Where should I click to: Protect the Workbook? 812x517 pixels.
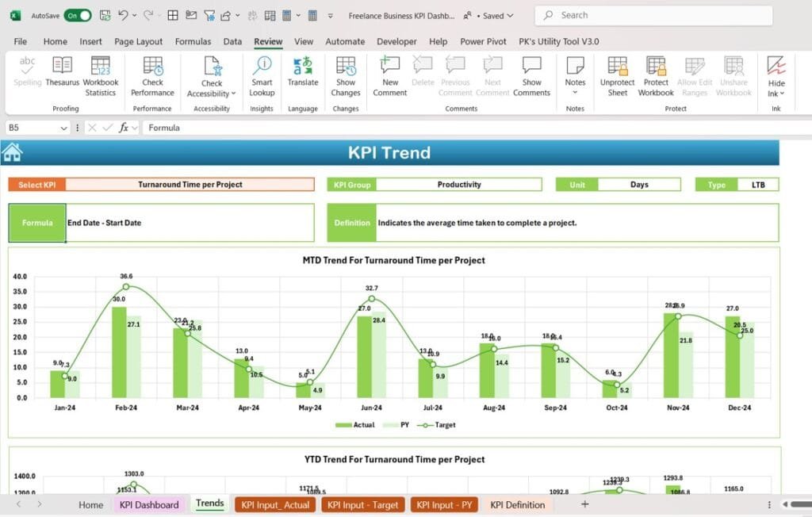point(655,75)
